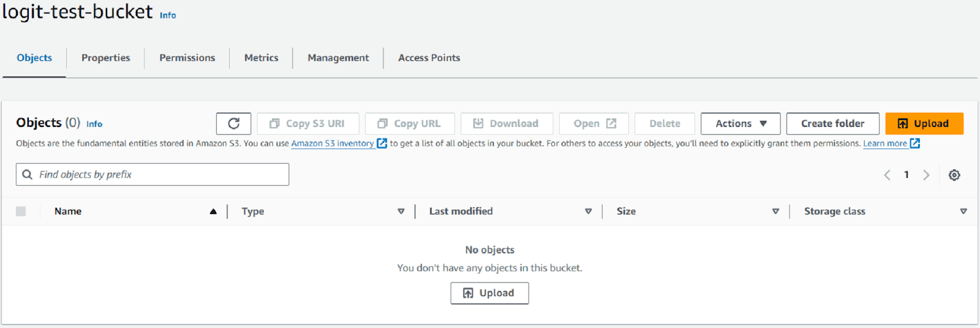Click the Delete button
980x328 pixels.
coord(665,123)
